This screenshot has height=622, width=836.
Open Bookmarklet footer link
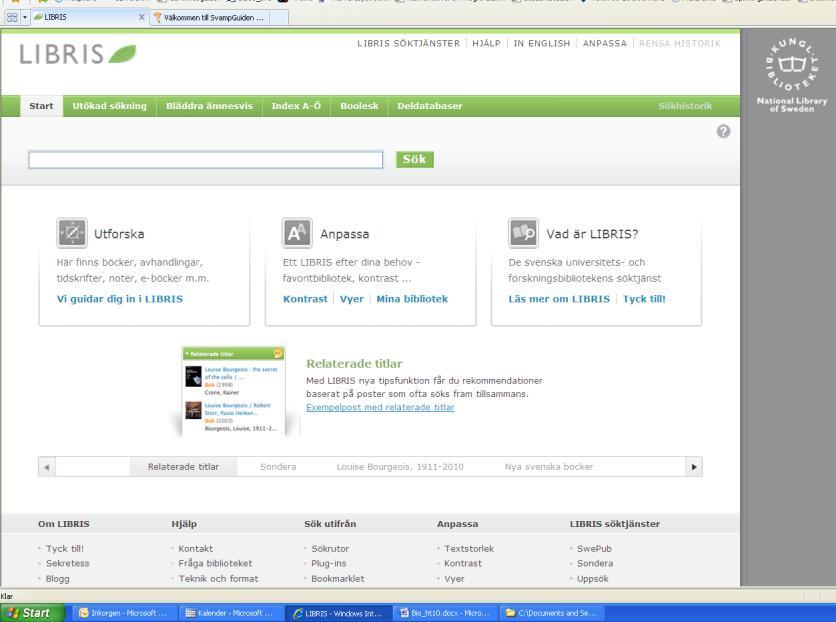338,579
